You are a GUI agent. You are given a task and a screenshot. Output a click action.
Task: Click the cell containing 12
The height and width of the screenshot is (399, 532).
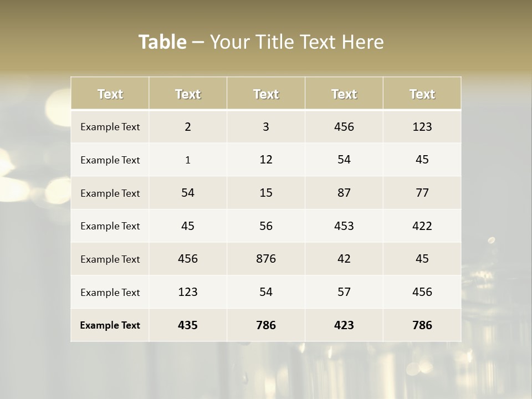(266, 160)
